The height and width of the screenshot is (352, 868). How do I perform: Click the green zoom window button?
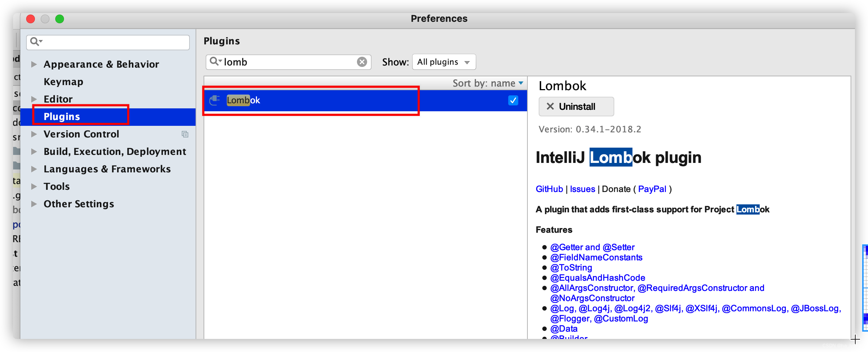[60, 19]
